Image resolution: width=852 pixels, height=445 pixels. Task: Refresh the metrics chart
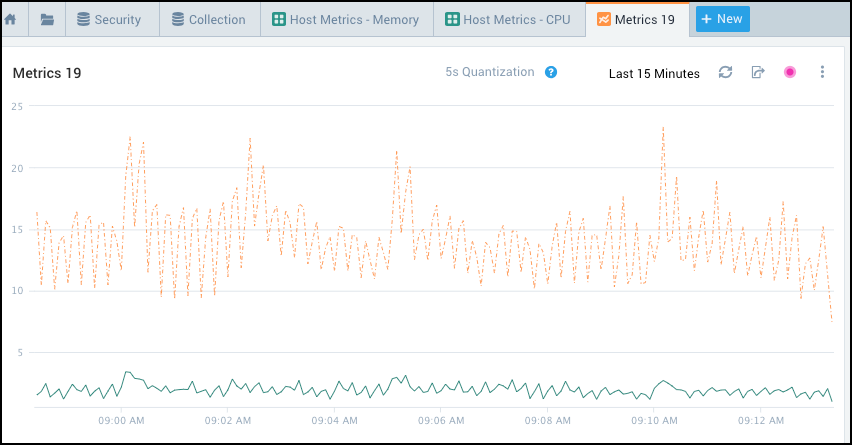[726, 72]
